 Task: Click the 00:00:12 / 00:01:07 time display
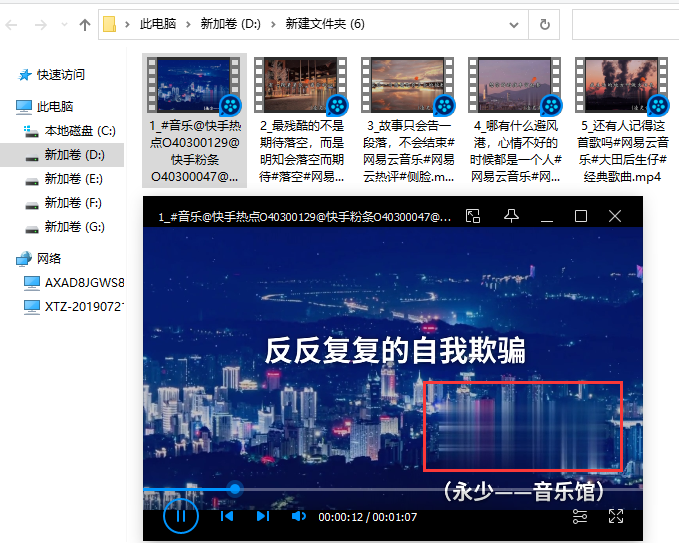point(368,517)
